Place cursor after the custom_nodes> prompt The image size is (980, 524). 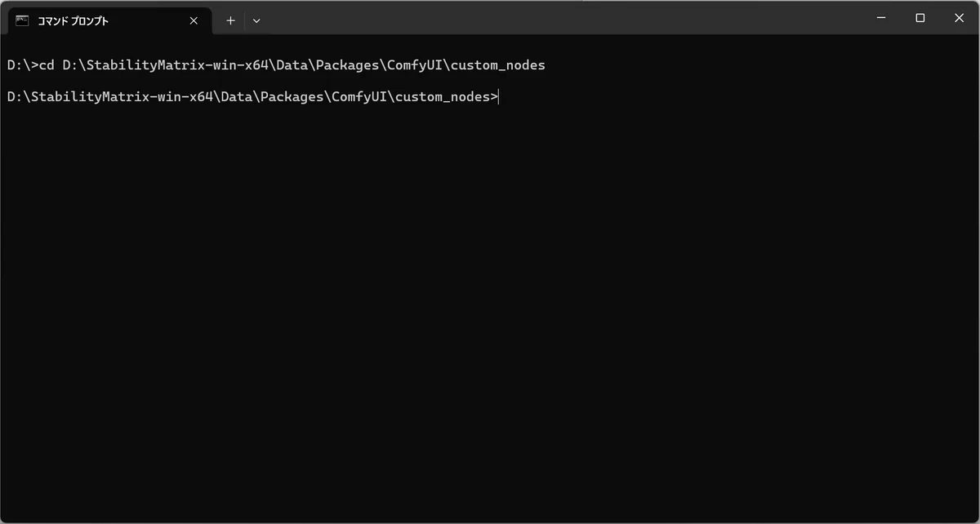click(498, 97)
